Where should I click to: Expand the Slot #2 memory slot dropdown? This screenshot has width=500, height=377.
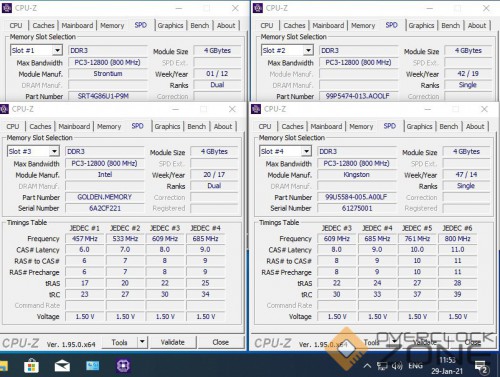click(x=308, y=50)
